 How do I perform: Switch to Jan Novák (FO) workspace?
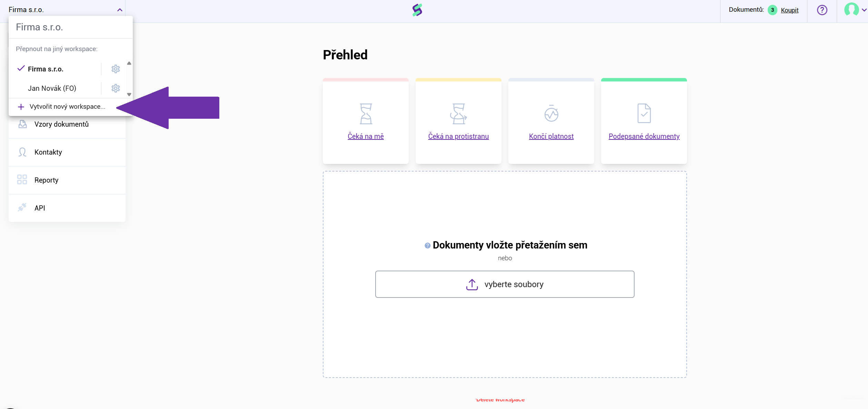click(52, 88)
